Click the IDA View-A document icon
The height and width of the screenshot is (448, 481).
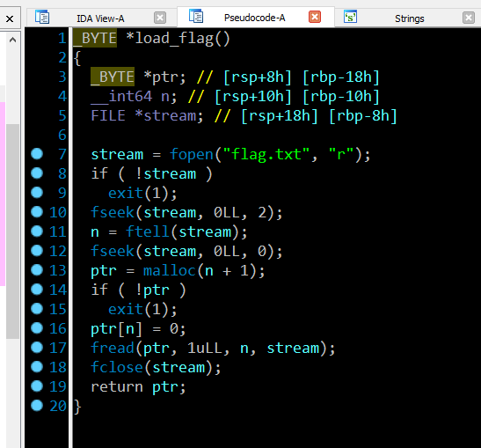click(42, 17)
